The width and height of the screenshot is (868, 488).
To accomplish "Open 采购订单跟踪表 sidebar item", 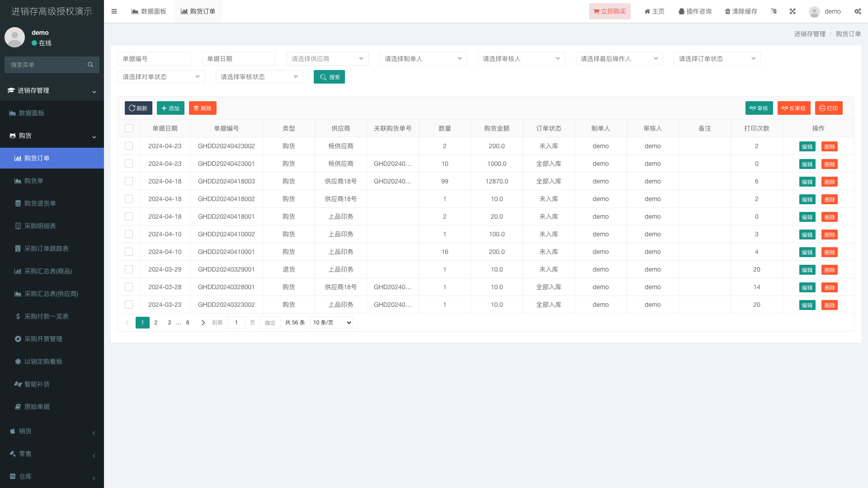I will (x=52, y=249).
